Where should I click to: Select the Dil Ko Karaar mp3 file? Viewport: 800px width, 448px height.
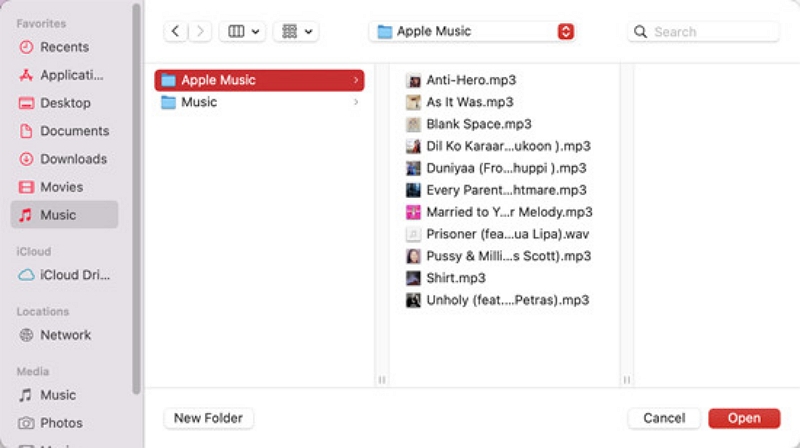coord(498,146)
